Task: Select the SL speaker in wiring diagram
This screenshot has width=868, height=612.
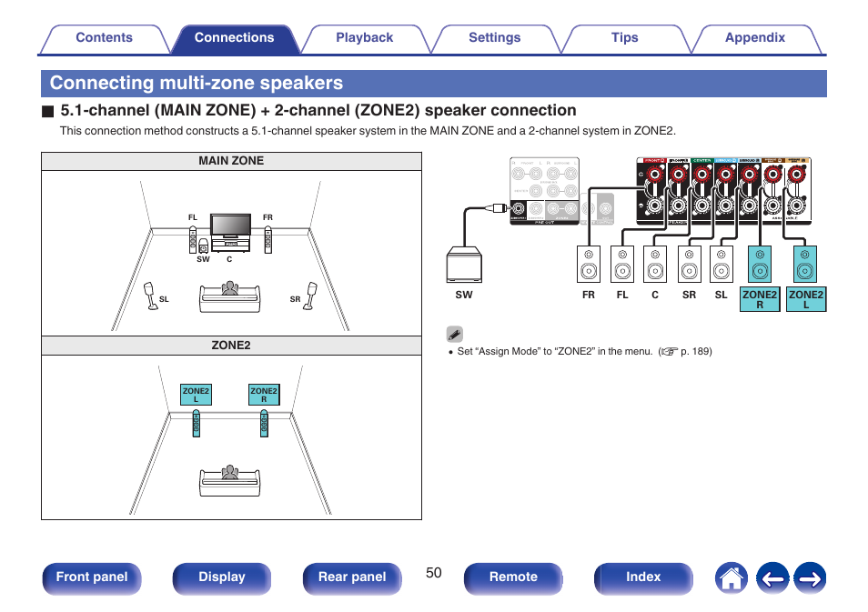Action: [722, 265]
